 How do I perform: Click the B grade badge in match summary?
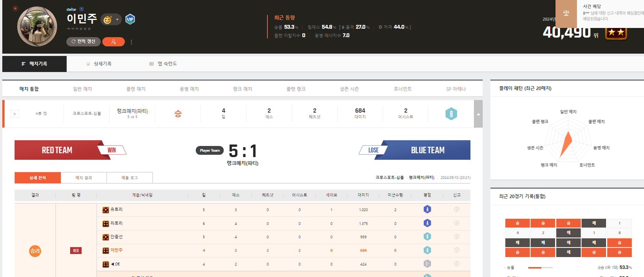click(x=451, y=114)
